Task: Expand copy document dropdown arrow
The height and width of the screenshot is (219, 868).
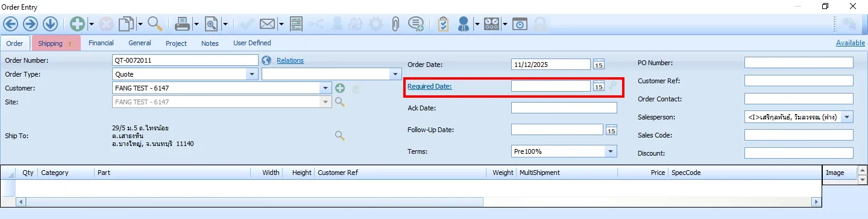Action: tap(140, 25)
